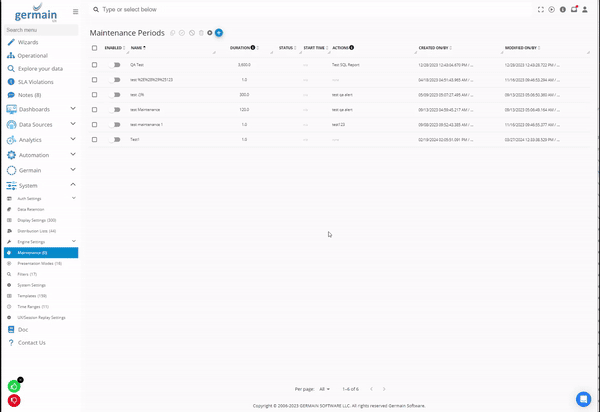600x412 pixels.
Task: Click the red feedback icon at bottom left
Action: 14,400
